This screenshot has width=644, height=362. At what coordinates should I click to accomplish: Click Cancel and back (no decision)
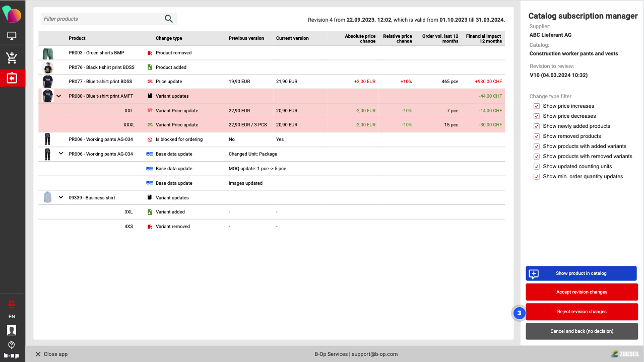tap(582, 331)
